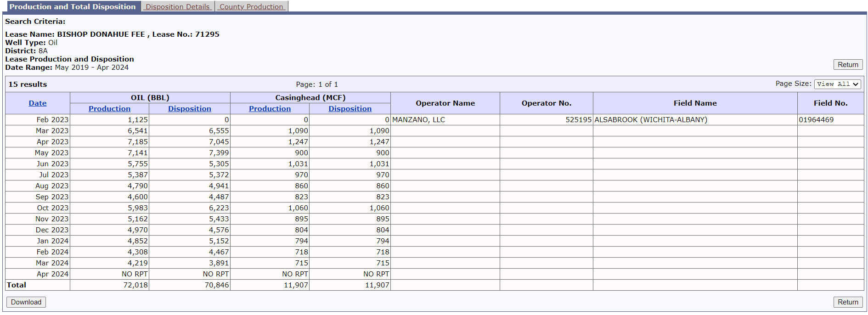Viewport: 868px width, 315px height.
Task: Click the upper Return button
Action: click(848, 65)
